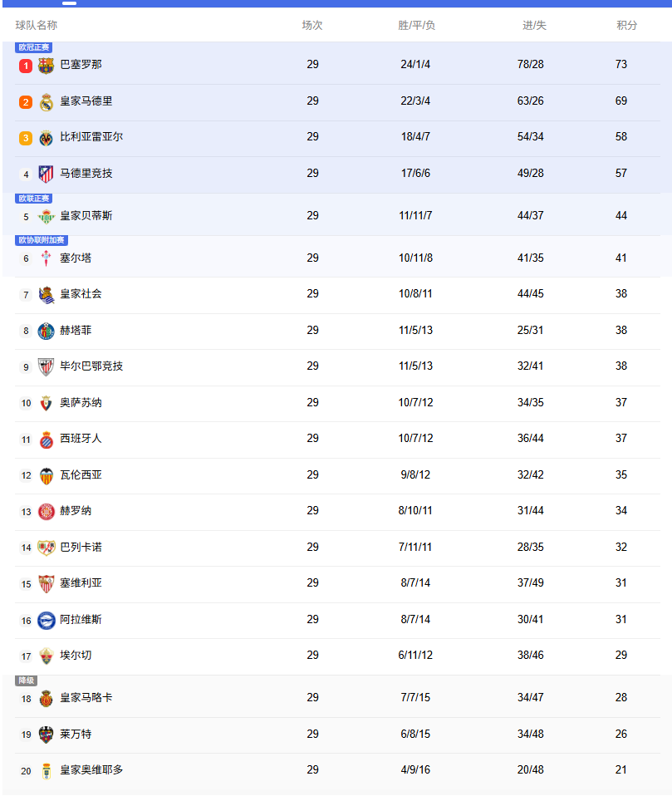Click the Celta Vigo crest
672x796 pixels.
[46, 258]
